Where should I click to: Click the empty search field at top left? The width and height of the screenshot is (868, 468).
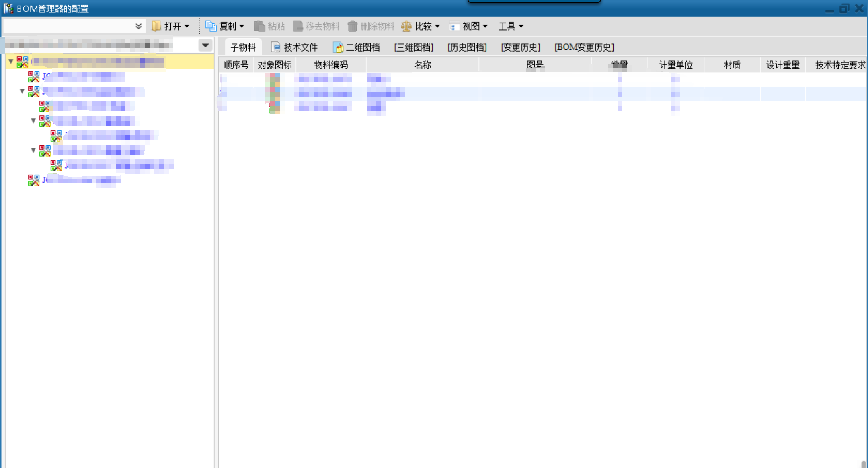(68, 26)
